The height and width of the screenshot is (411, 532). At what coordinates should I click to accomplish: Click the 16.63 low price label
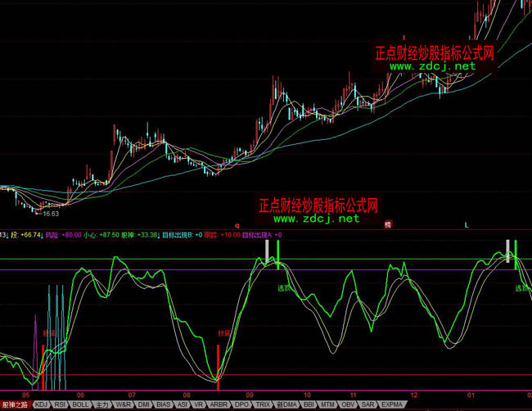point(51,214)
